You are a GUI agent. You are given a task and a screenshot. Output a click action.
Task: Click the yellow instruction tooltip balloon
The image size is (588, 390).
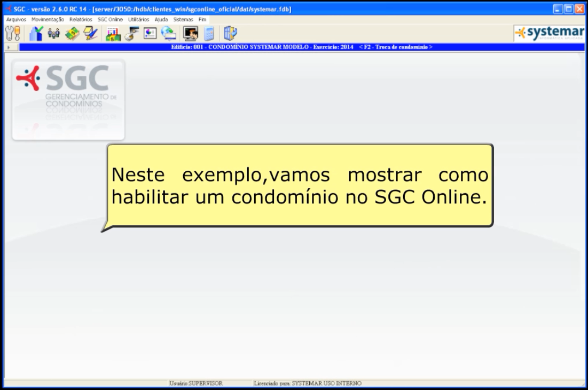pos(299,185)
